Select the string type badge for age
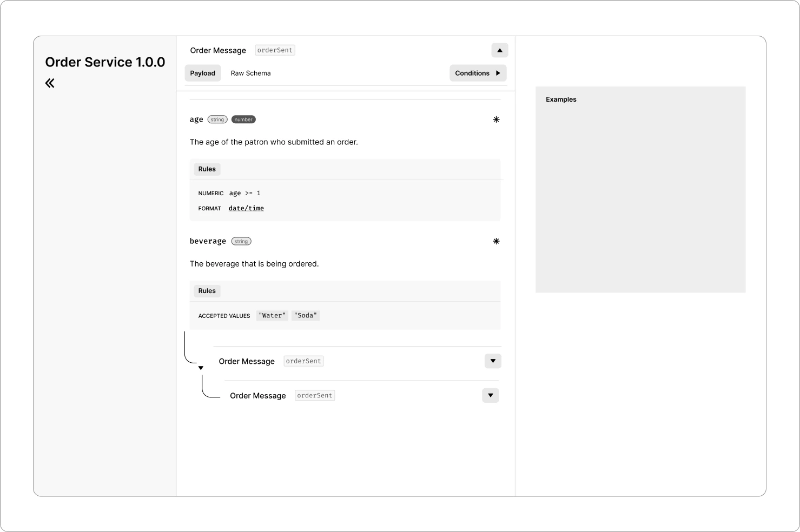Viewport: 800px width, 532px height. click(x=217, y=119)
